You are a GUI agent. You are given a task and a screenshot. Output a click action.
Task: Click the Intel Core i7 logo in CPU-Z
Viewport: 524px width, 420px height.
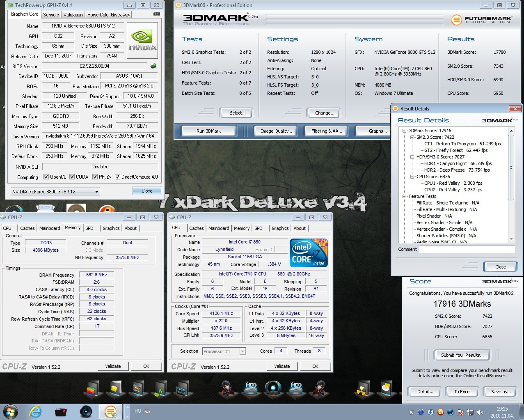coord(309,253)
